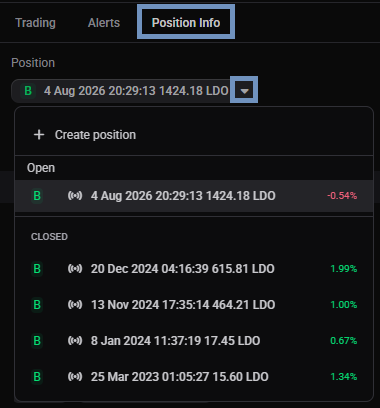Click the green B badge in Position field
This screenshot has height=408, width=380.
coord(28,91)
